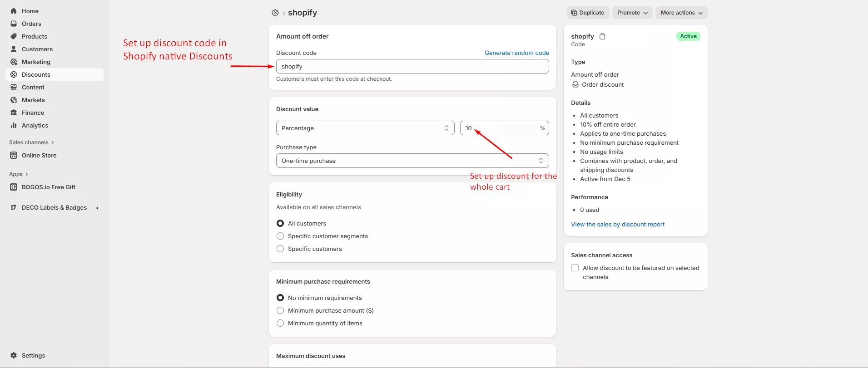Select the Analytics icon
This screenshot has height=368, width=868.
pos(14,125)
